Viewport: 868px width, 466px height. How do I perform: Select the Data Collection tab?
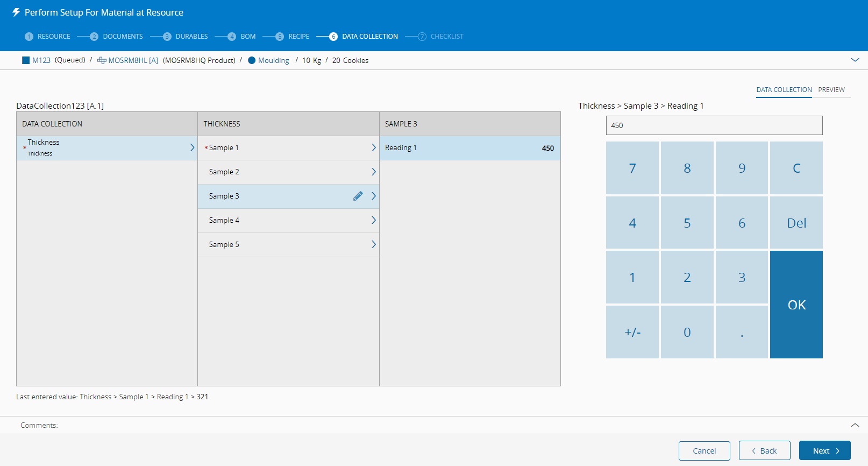click(x=784, y=90)
